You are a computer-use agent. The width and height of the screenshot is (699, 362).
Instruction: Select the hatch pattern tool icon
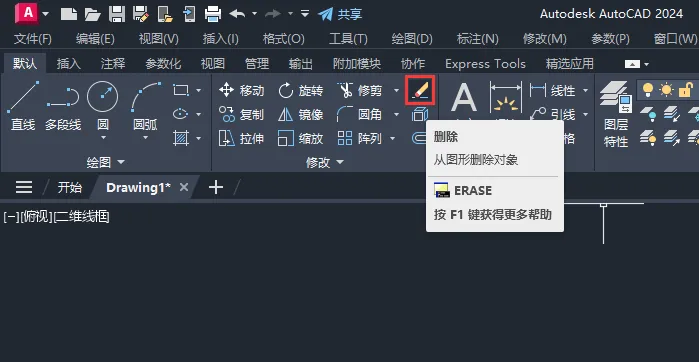[x=181, y=139]
